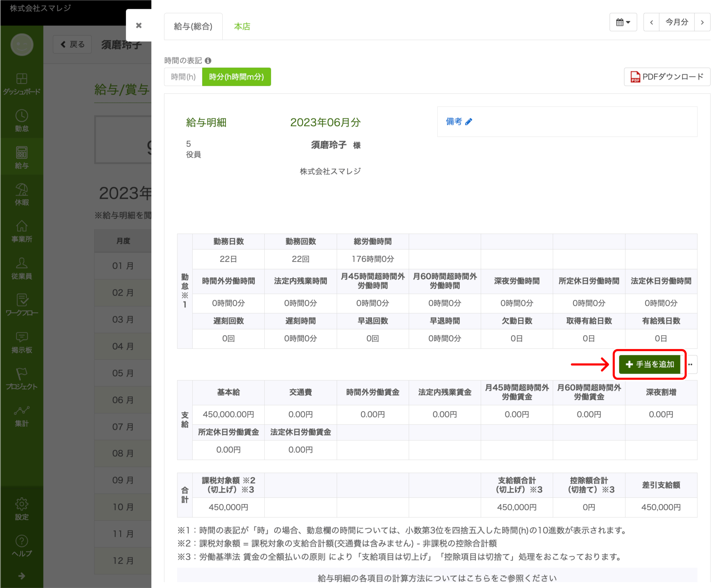Select the 03 月 row in background list
Screen dimensions: 723x588
pyautogui.click(x=123, y=319)
